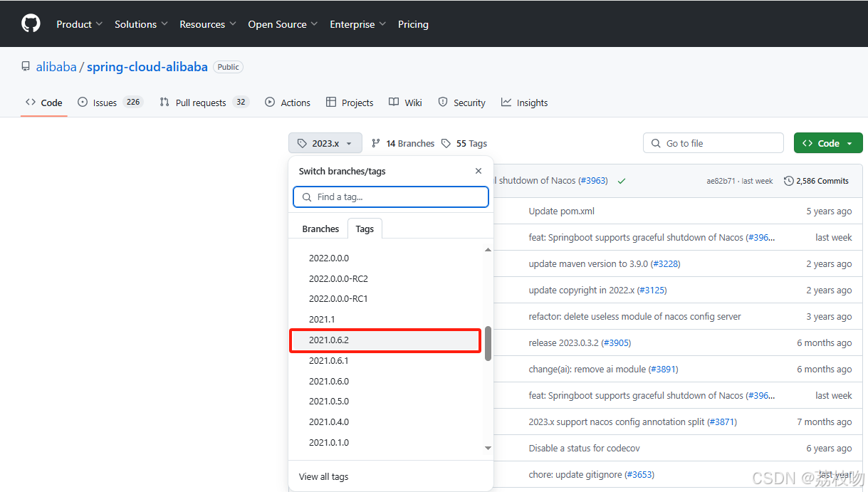Switch to the Branches tab in popup

320,229
